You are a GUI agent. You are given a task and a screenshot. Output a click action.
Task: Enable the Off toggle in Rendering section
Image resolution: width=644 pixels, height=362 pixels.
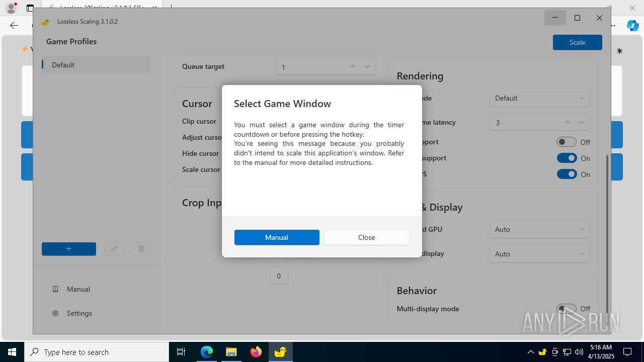click(567, 142)
